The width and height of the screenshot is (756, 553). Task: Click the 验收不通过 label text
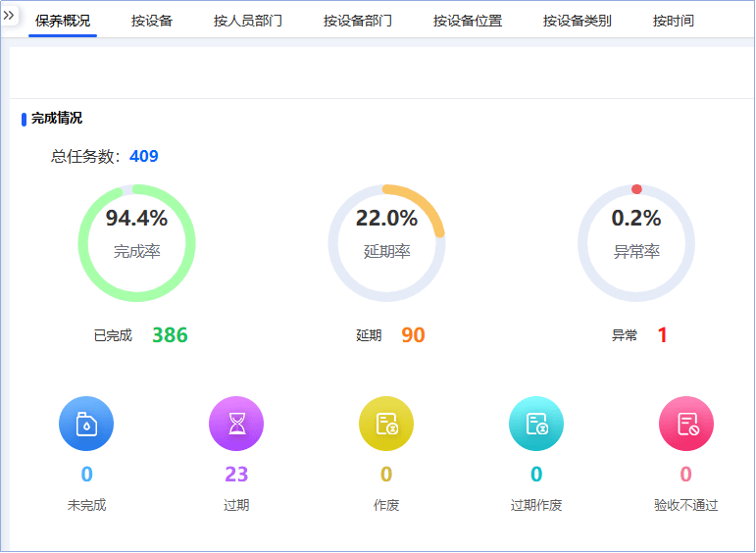(686, 505)
